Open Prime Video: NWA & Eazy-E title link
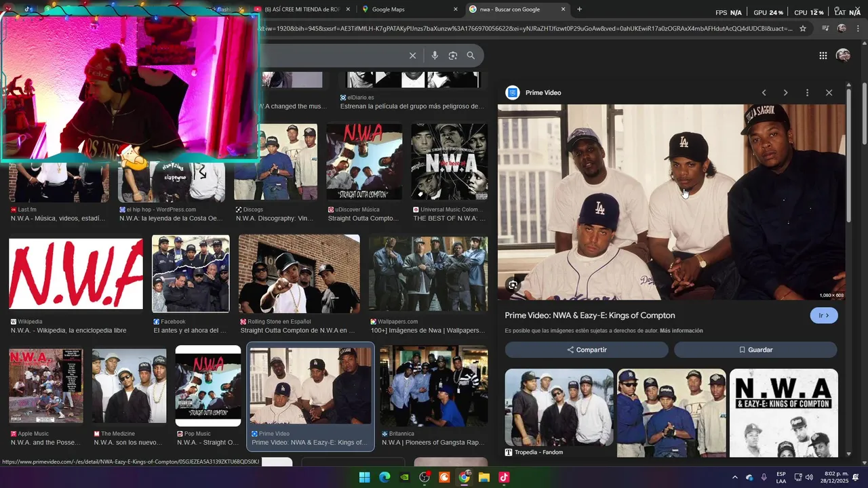 [590, 316]
